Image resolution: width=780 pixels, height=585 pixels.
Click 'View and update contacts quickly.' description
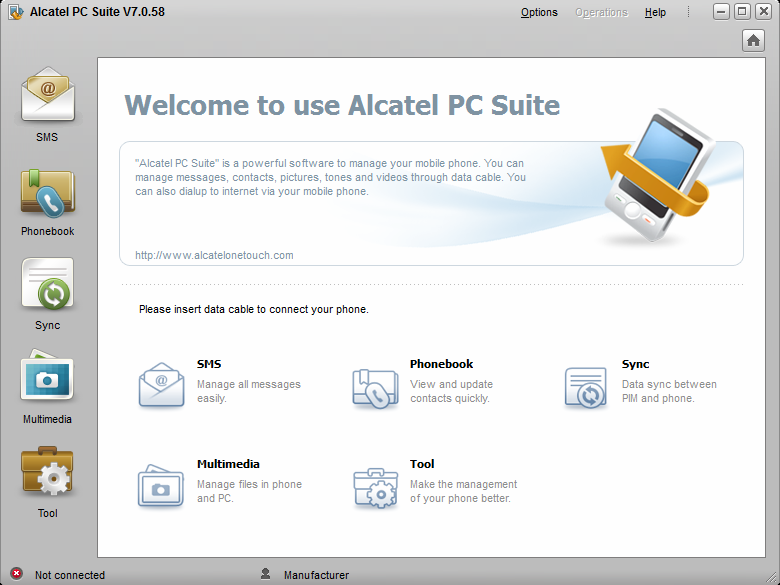[452, 391]
